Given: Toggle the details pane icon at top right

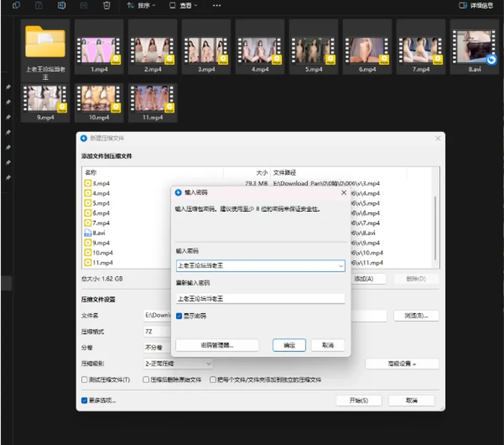Looking at the screenshot, I should coord(463,5).
